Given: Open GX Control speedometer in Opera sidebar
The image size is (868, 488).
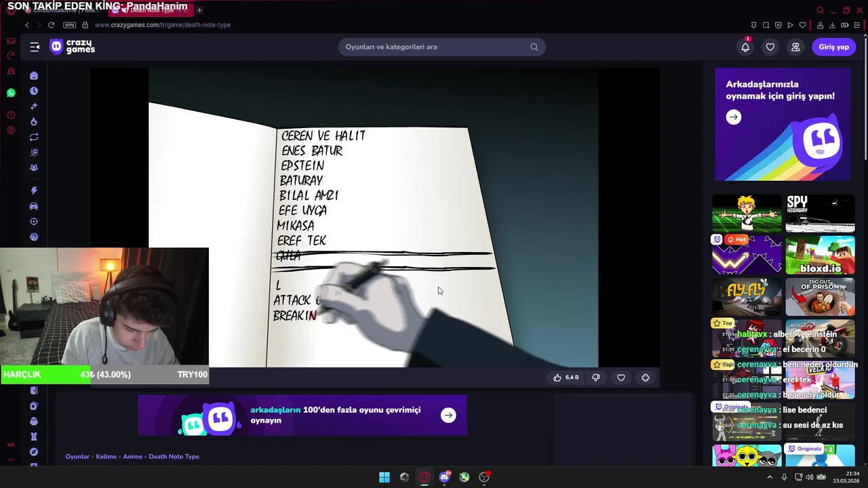Looking at the screenshot, I should tap(11, 56).
